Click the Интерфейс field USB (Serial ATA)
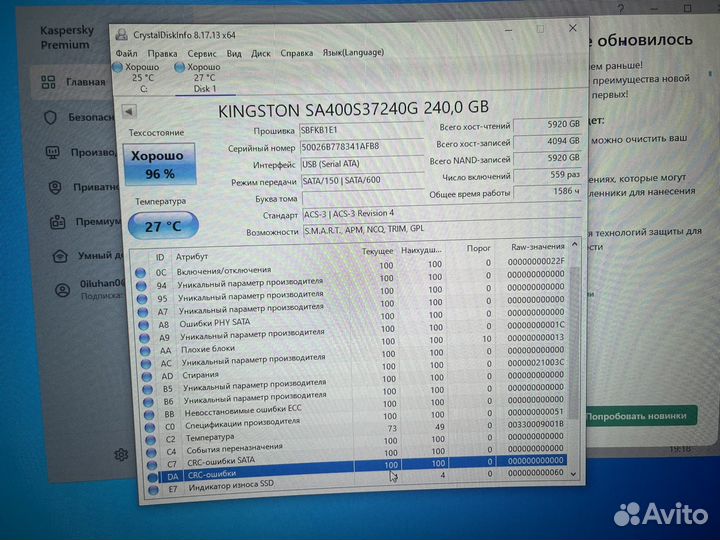Screen dimensions: 720x540 coord(362,163)
